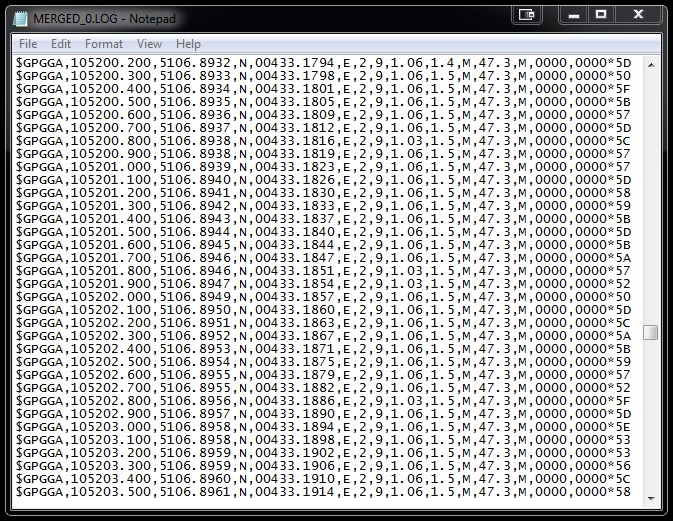Click the line with time 105203.400
This screenshot has height=521, width=673.
324,479
